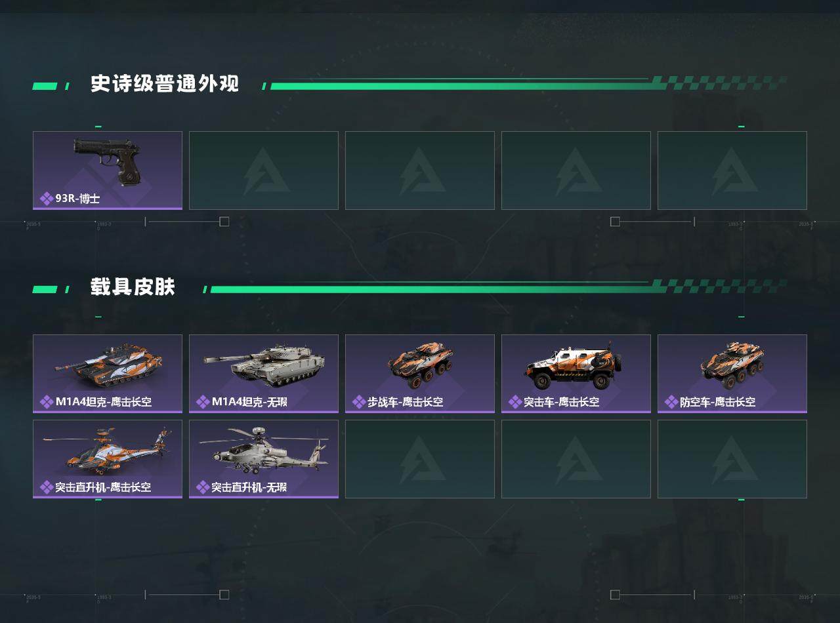Click the rarity diamond icon on 突击直升机-无瑕
840x623 pixels.
coord(203,487)
